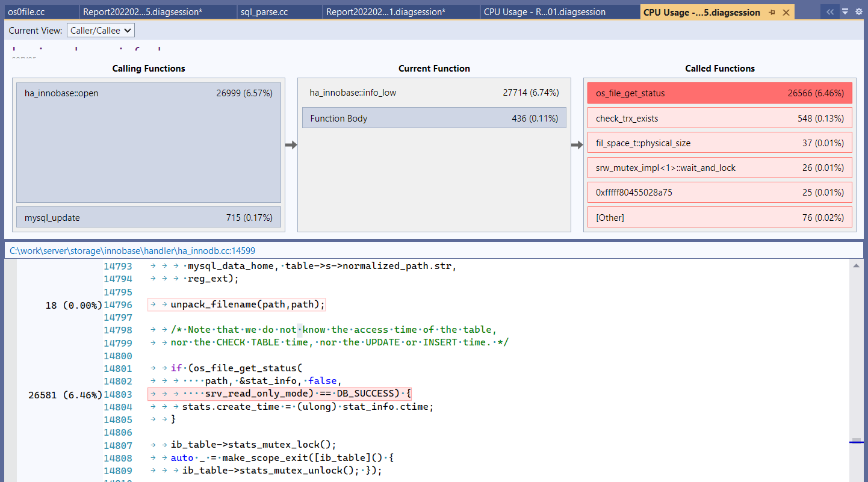Select srw_mutex_impl<1>::wait_and_lock called function
Image resolution: width=868 pixels, height=482 pixels.
[x=720, y=168]
